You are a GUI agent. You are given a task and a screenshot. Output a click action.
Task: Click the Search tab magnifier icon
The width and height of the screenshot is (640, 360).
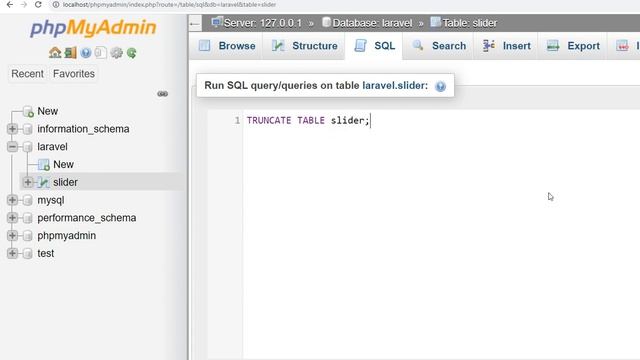tap(418, 46)
